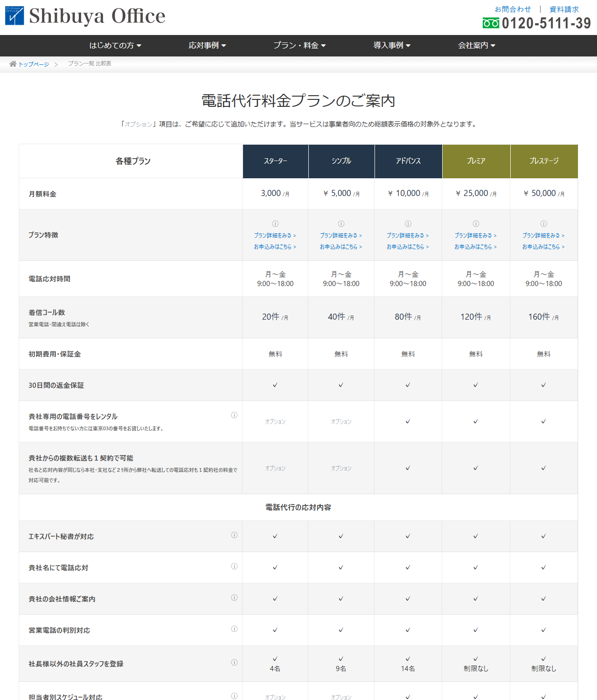Click info icon for 担当者別スケジュール対応
The height and width of the screenshot is (700, 597).
pyautogui.click(x=234, y=696)
